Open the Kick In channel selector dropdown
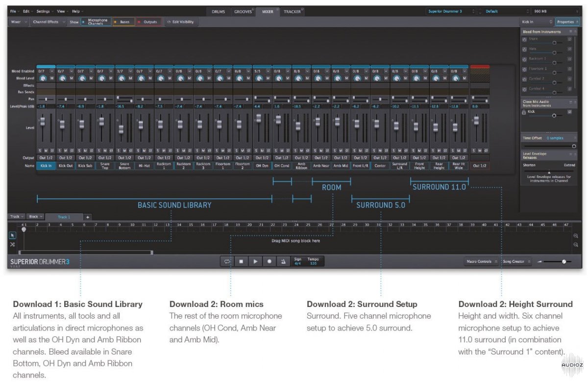Image resolution: width=588 pixels, height=382 pixels. click(x=537, y=22)
